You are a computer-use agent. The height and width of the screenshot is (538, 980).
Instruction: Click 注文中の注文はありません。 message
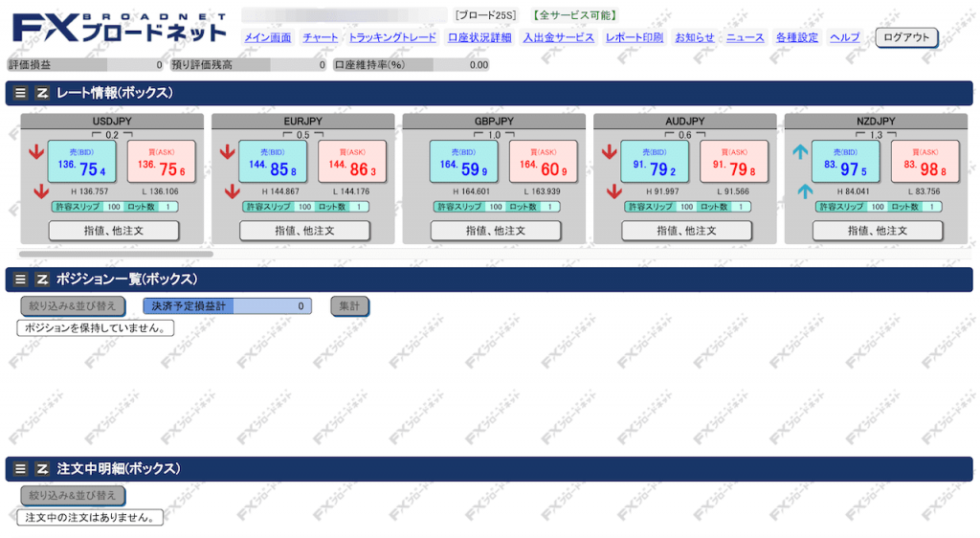pos(90,517)
